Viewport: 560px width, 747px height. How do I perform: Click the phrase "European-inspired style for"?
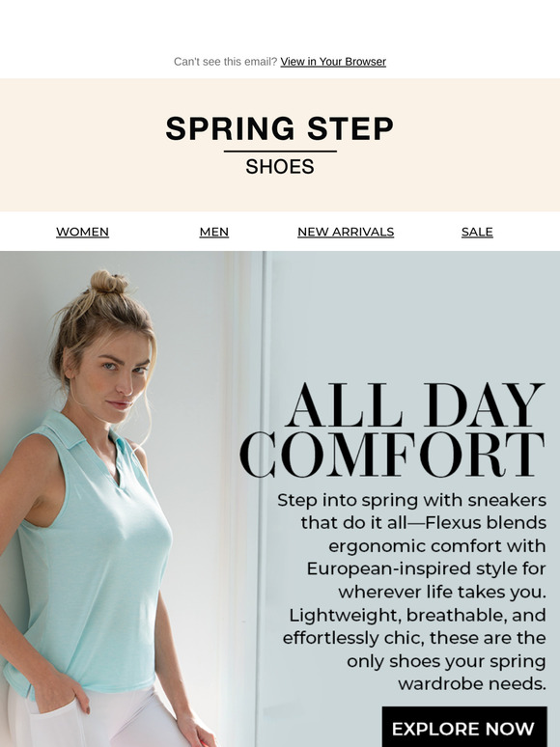click(426, 568)
